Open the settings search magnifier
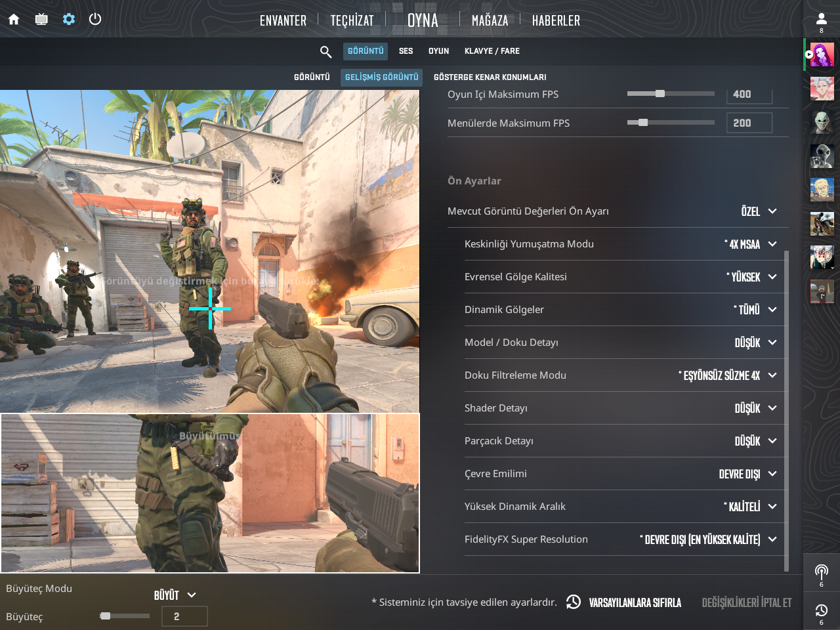This screenshot has width=840, height=630. pos(325,51)
